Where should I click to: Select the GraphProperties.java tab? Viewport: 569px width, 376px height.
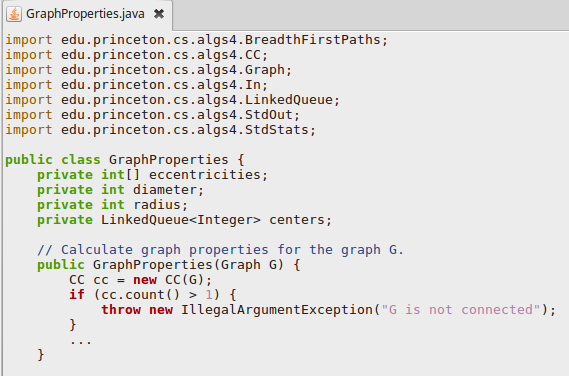[x=87, y=15]
